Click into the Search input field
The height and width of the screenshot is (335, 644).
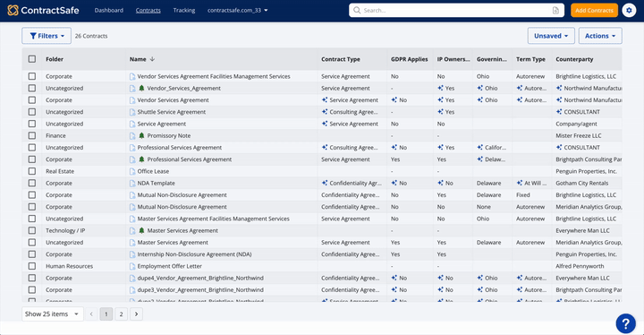pos(455,10)
